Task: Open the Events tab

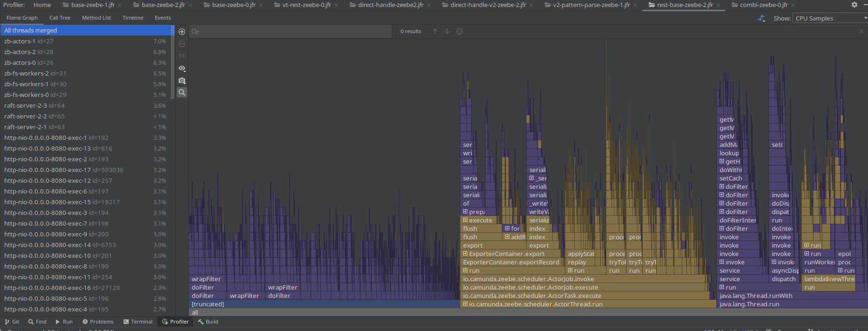Action: pos(163,18)
